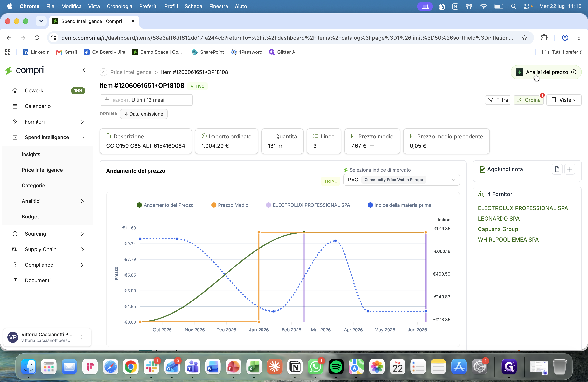Add a note with the plus icon
588x382 pixels.
pos(570,169)
